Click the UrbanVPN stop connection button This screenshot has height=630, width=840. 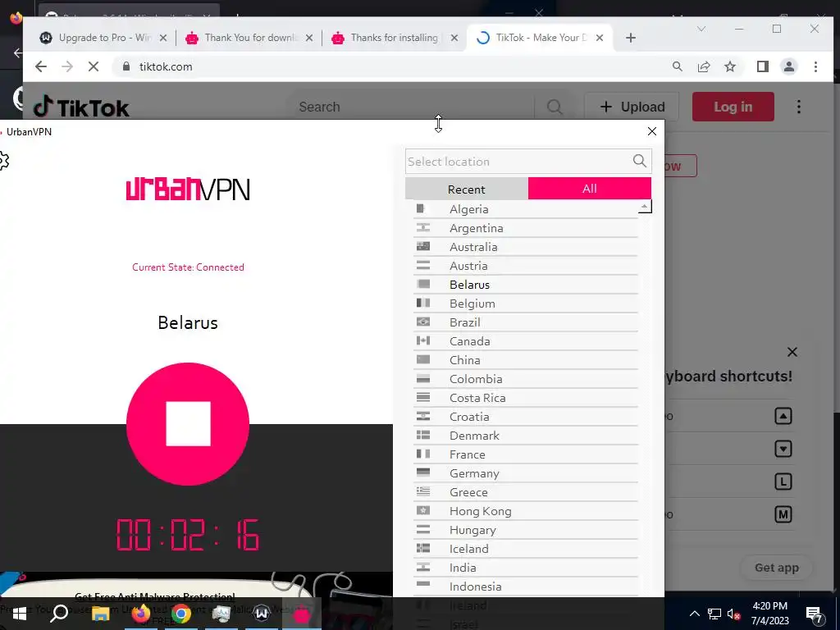[188, 424]
